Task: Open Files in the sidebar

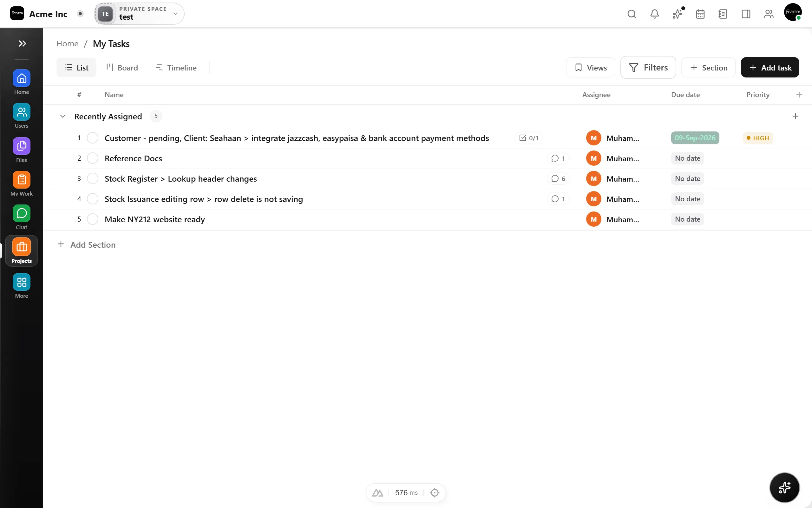Action: [22, 150]
